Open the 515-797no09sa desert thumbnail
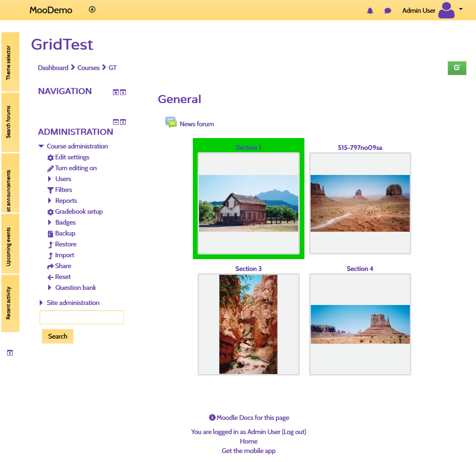The height and width of the screenshot is (462, 476). [360, 203]
